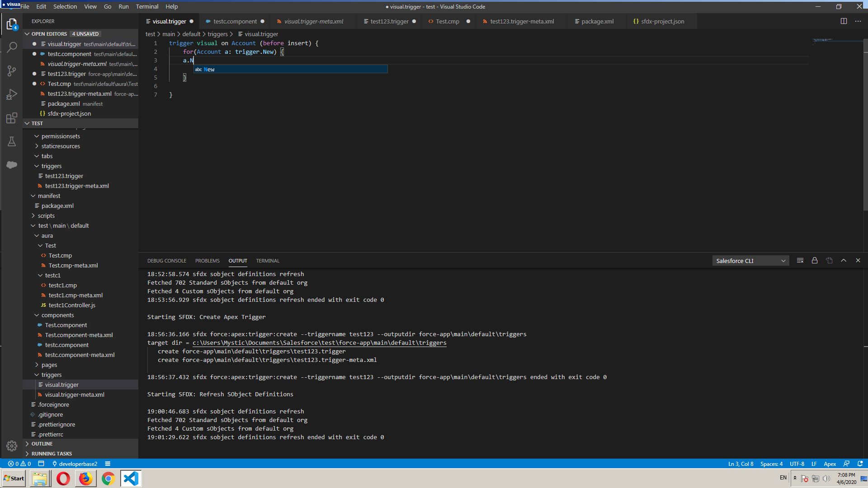
Task: Open the Extensions view
Action: [x=12, y=118]
